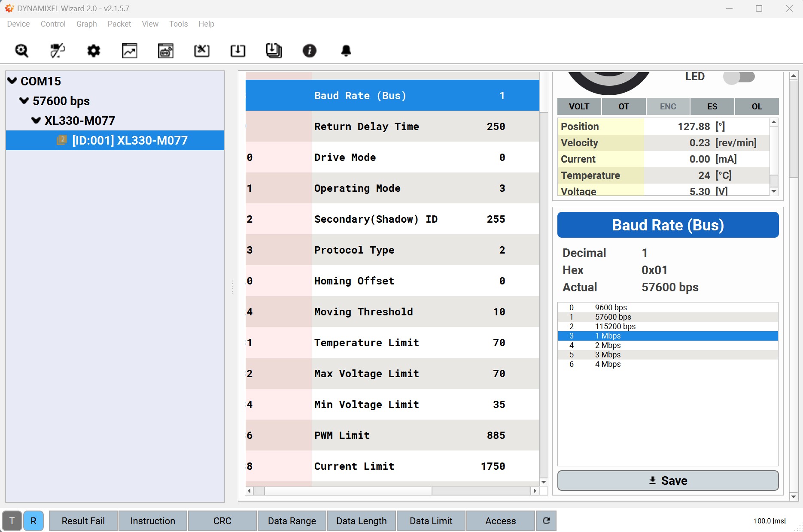This screenshot has width=803, height=532.
Task: Click the Access status button
Action: 501,521
